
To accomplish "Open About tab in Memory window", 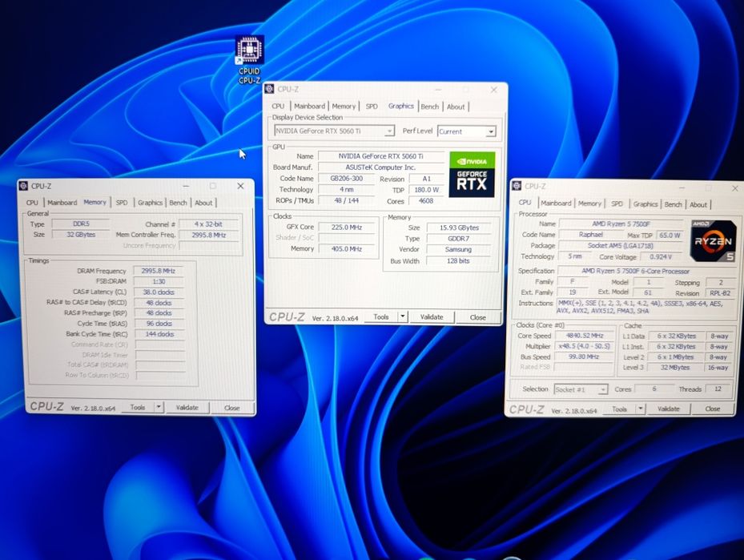I will (x=203, y=202).
